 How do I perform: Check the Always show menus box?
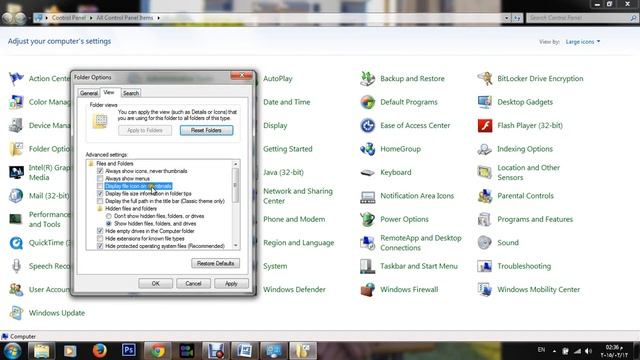100,178
